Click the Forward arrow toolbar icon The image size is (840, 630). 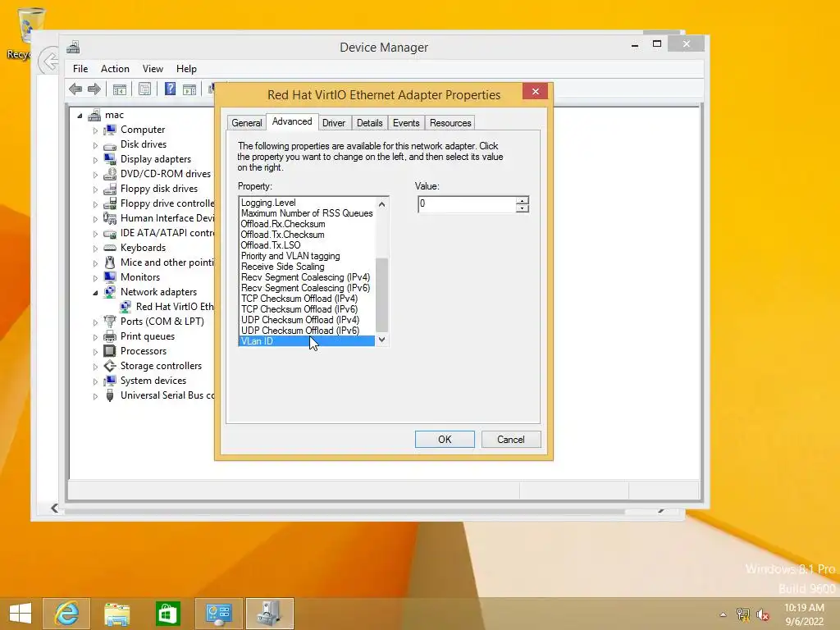pyautogui.click(x=94, y=89)
